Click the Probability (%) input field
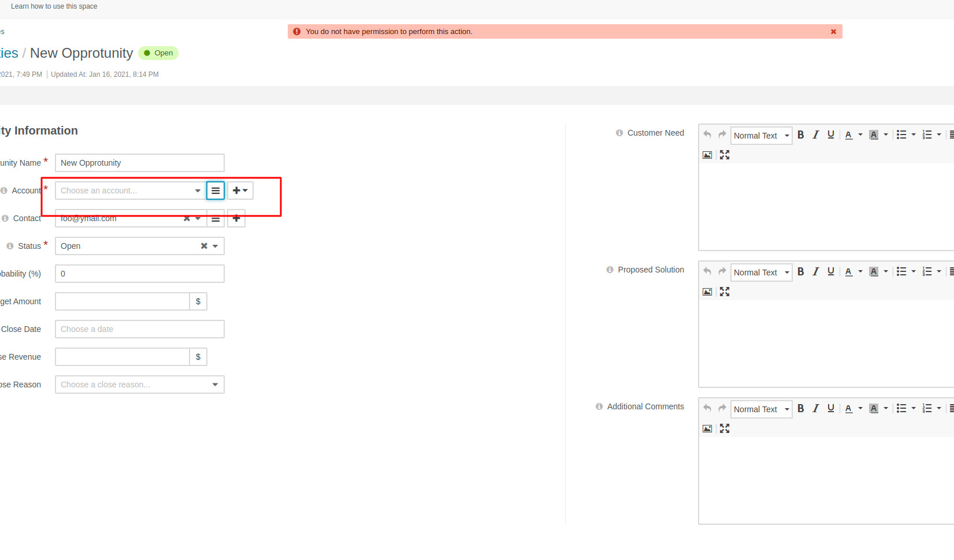This screenshot has width=954, height=560. click(x=140, y=274)
